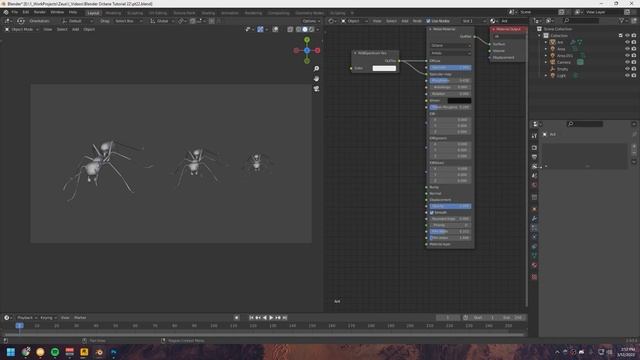Viewport: 640px width, 360px height.
Task: Click the viewport pan hand icon
Action: [316, 78]
